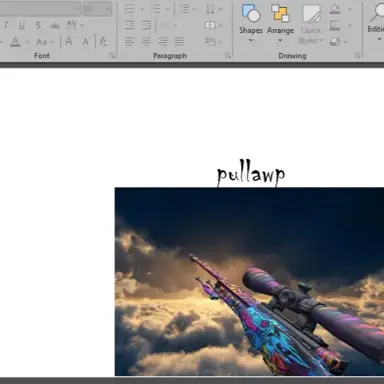Viewport: 384px width, 384px height.
Task: Decrease font size with smaller A
Action: (x=86, y=42)
